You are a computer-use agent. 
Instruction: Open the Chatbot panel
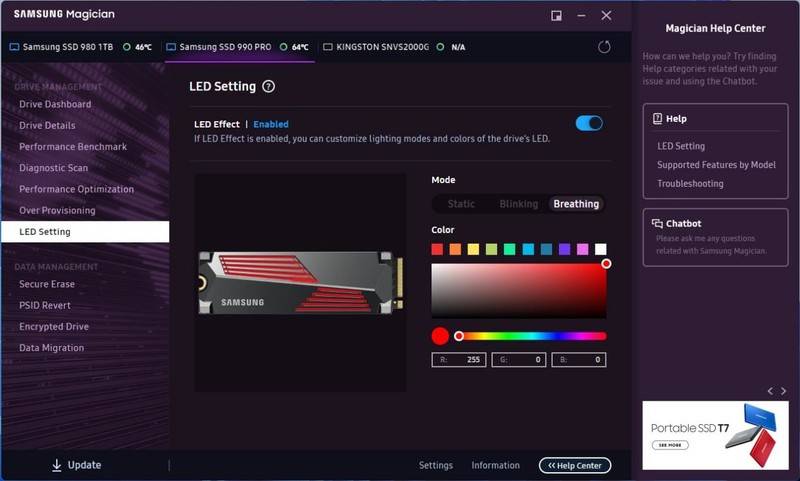[x=715, y=237]
